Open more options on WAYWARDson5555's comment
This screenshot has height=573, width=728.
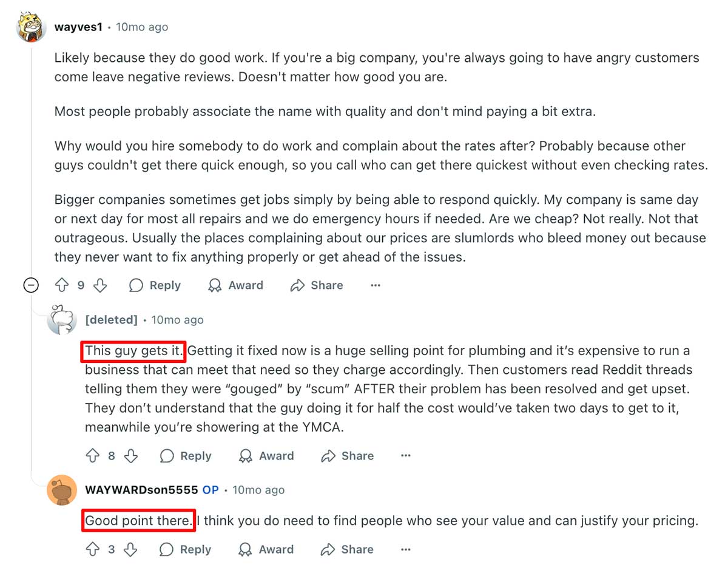pos(405,549)
